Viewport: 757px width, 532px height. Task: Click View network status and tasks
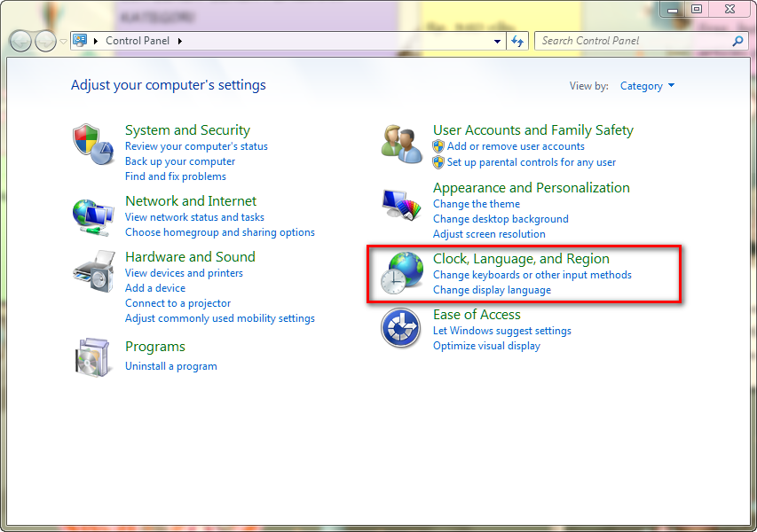(x=194, y=217)
